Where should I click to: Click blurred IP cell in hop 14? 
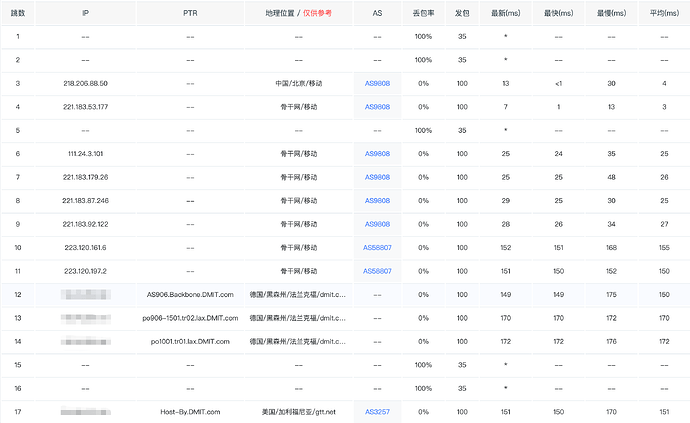click(x=85, y=342)
